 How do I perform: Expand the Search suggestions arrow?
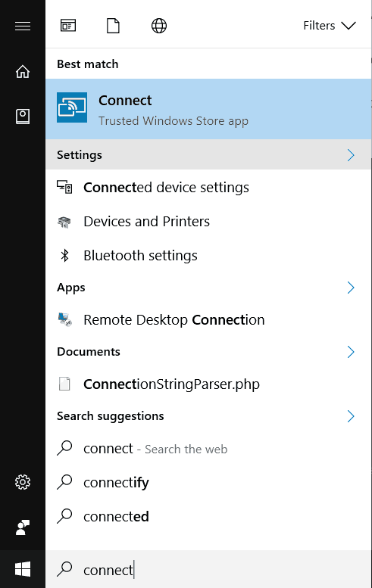[351, 416]
